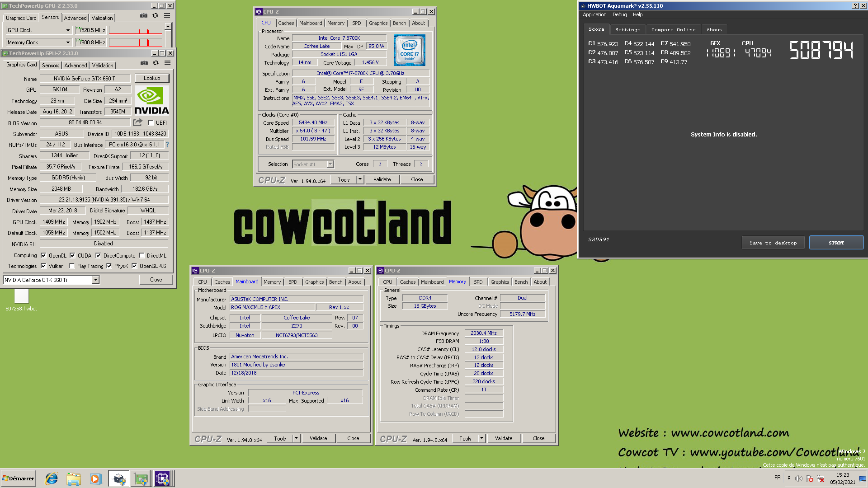This screenshot has width=868, height=488.
Task: Switch to SPD tab in CPU-Z Memory window
Action: pos(478,282)
